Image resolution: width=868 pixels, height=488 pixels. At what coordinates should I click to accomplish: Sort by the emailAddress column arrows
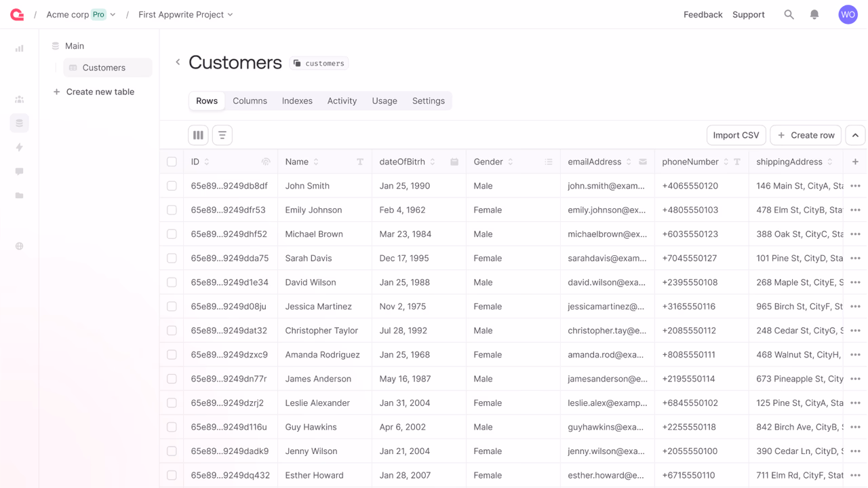pyautogui.click(x=629, y=162)
